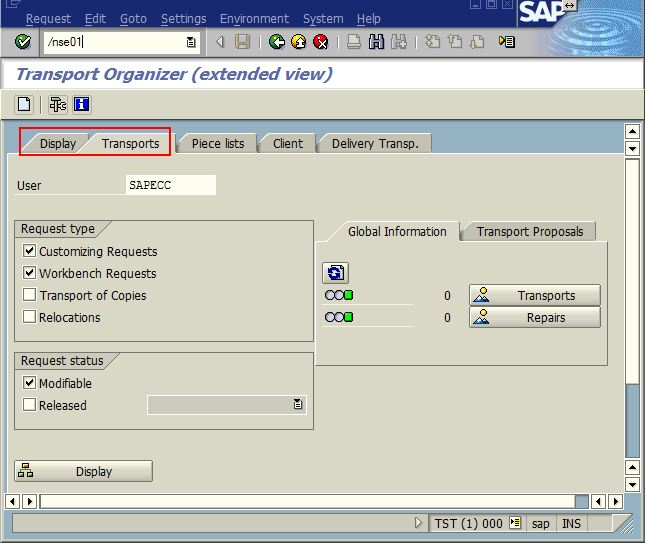
Task: Open the Goto menu
Action: tap(133, 19)
